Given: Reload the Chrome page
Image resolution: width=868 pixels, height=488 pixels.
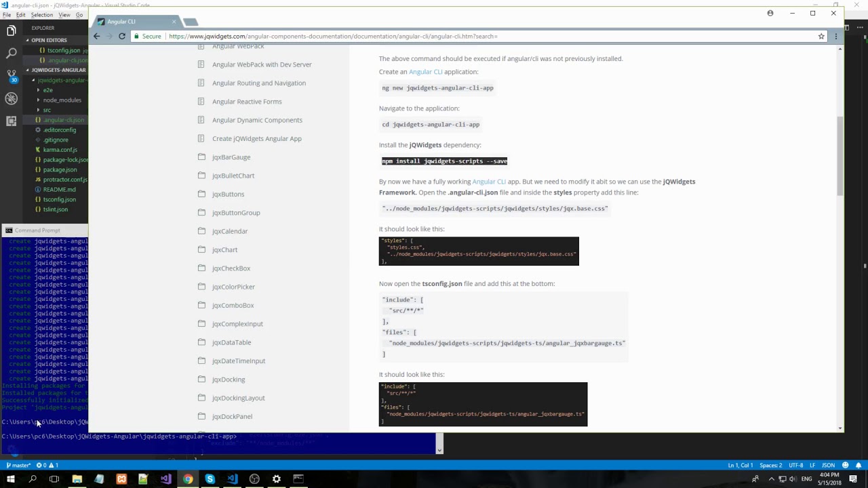Looking at the screenshot, I should 122,36.
